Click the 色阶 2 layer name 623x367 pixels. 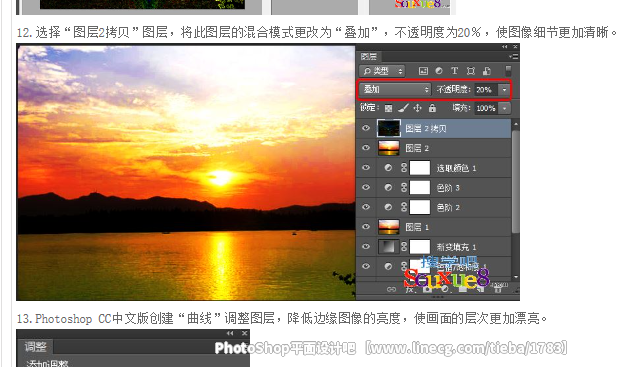(448, 207)
